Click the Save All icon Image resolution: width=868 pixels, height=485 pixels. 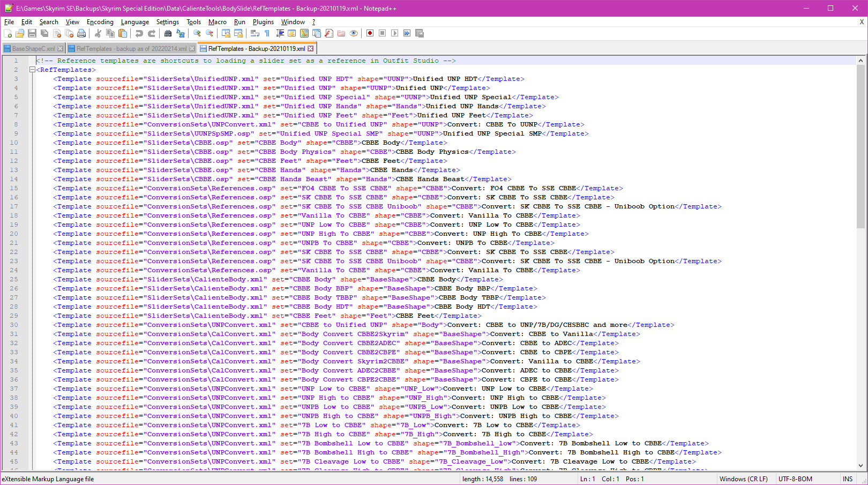pos(44,33)
